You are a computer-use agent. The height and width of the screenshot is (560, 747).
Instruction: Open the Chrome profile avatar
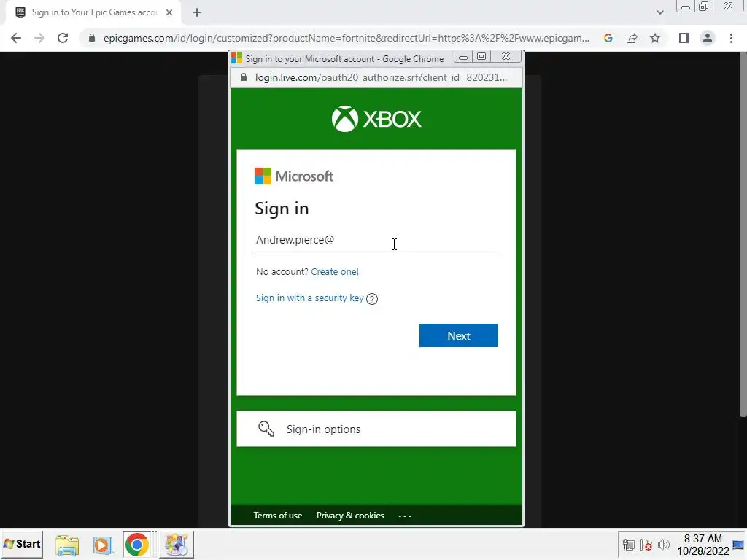[708, 38]
